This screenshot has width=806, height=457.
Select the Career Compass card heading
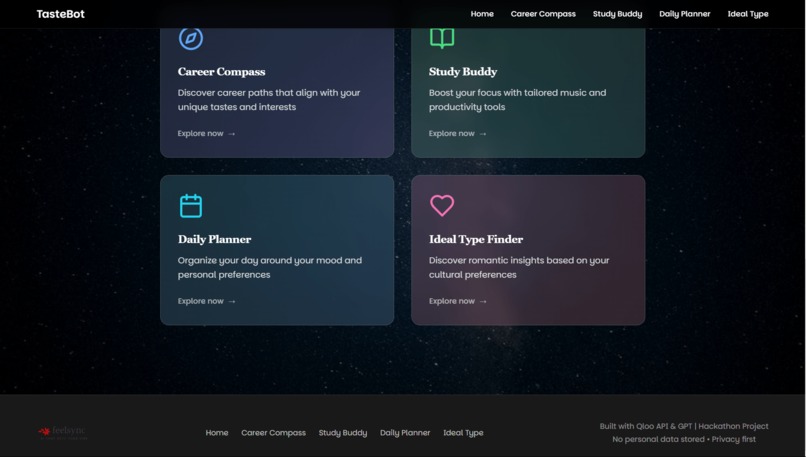point(222,72)
